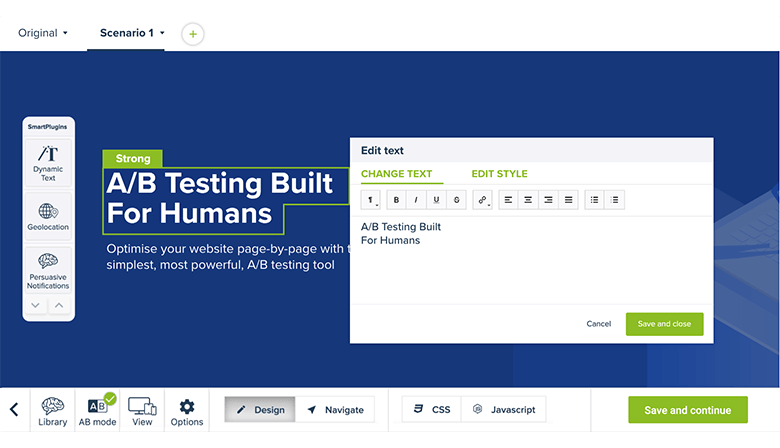Open the Options gear
This screenshot has width=780, height=448.
[x=187, y=411]
